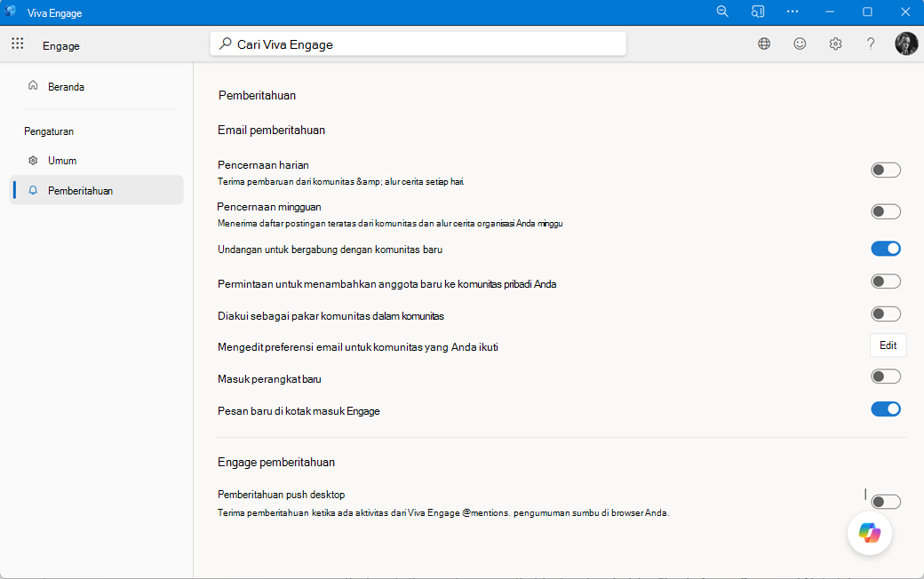Open the zoom magnifier icon in title bar
924x579 pixels.
pyautogui.click(x=721, y=12)
